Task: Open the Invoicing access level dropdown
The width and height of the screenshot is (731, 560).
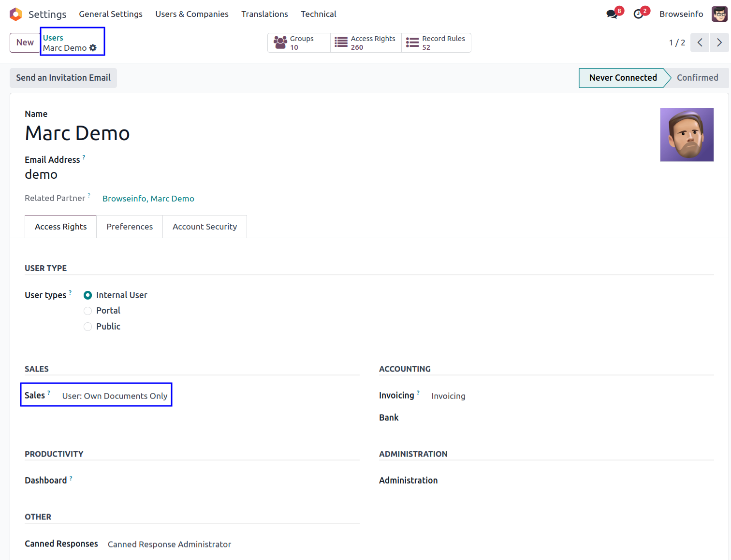Action: pyautogui.click(x=448, y=396)
